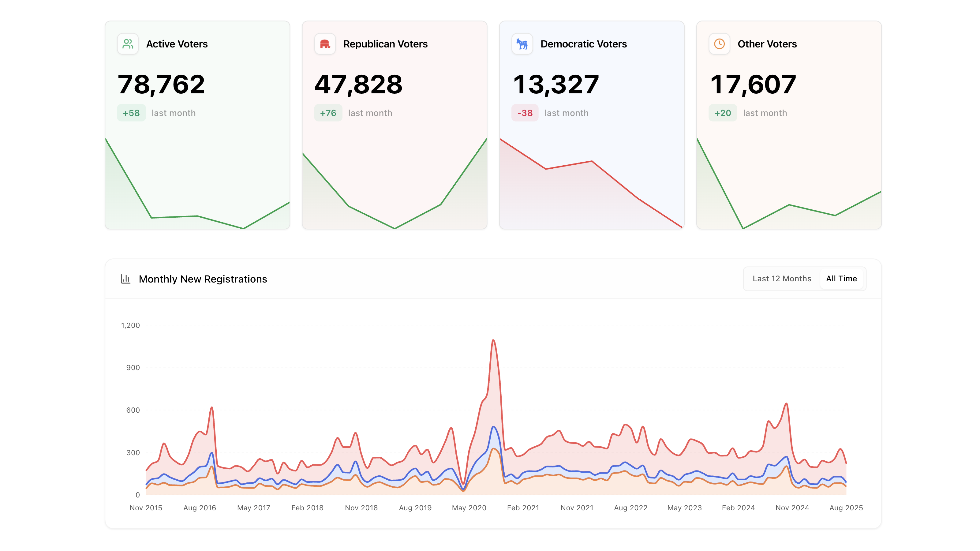Click the bar chart icon beside Monthly New Registrations

(x=125, y=279)
